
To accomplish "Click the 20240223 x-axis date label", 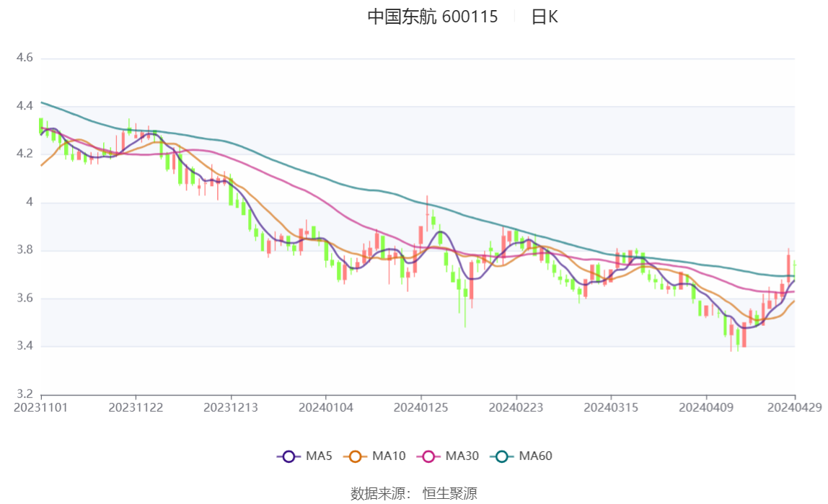I will [516, 407].
